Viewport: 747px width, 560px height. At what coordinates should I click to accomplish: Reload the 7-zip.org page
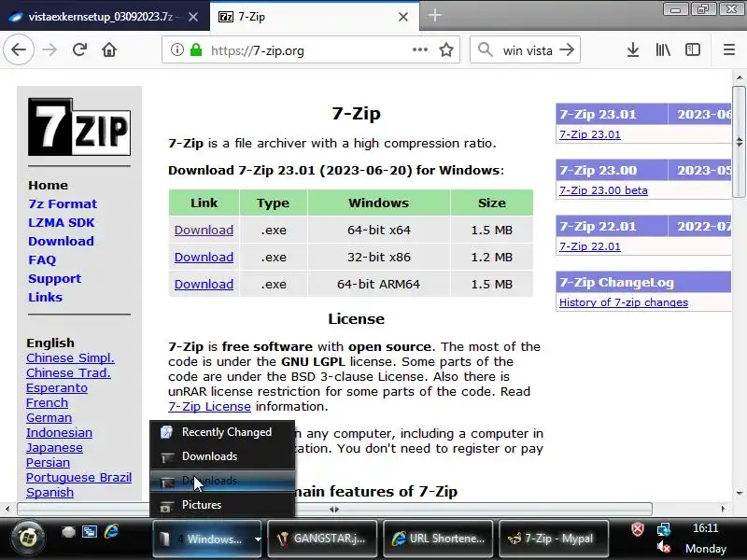79,49
